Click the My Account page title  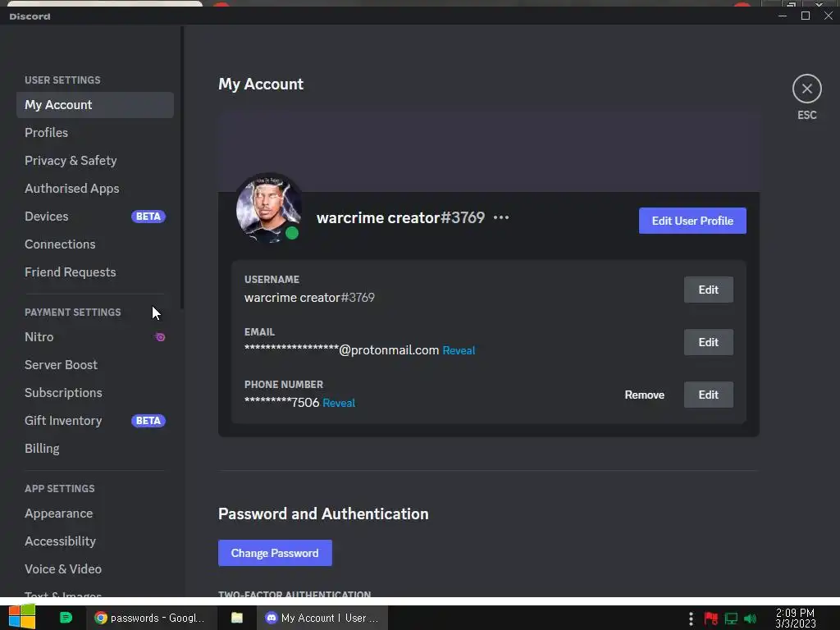pos(260,84)
